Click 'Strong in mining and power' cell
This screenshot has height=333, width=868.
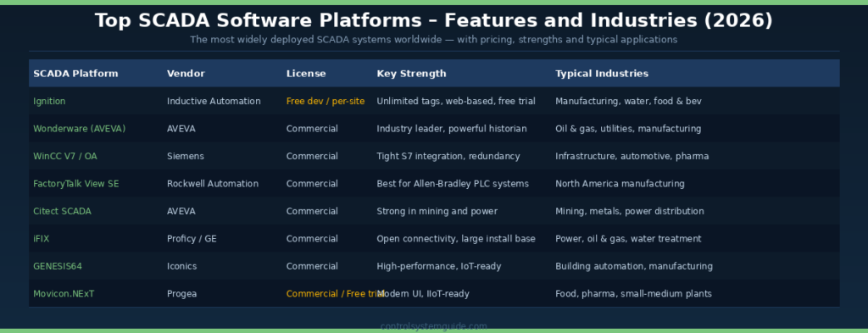[x=437, y=211]
